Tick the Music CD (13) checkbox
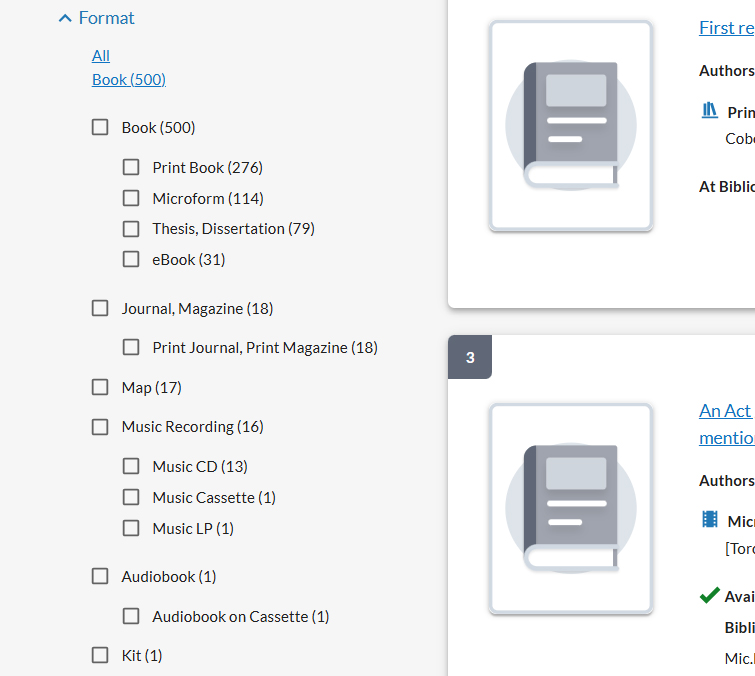 click(x=131, y=466)
